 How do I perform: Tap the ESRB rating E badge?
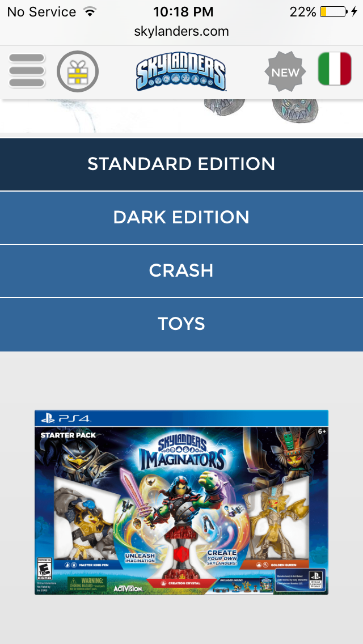coord(44,569)
